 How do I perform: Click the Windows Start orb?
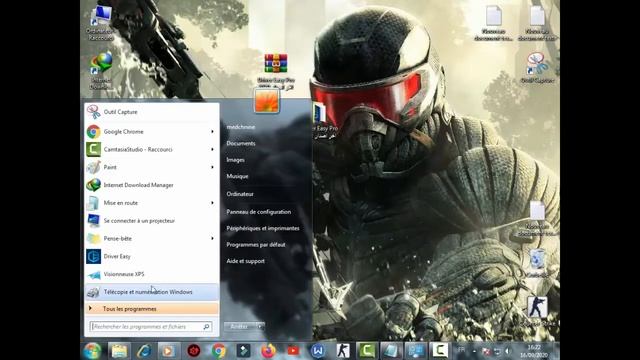pyautogui.click(x=92, y=351)
